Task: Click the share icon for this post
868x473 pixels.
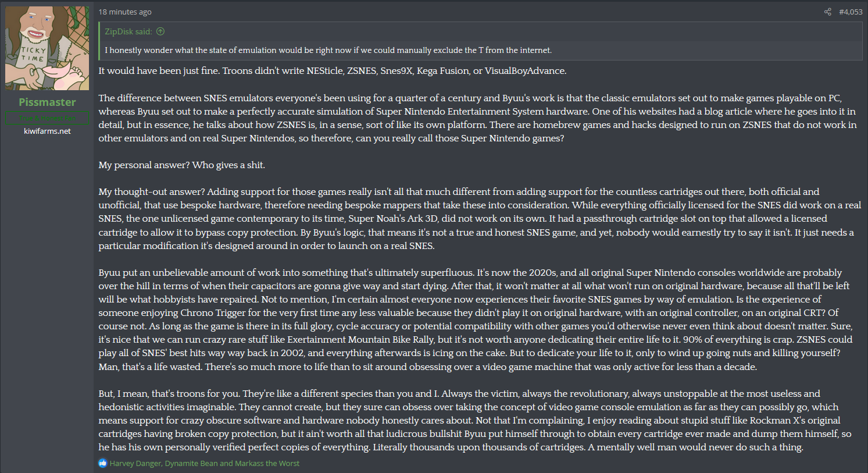Action: [x=827, y=12]
